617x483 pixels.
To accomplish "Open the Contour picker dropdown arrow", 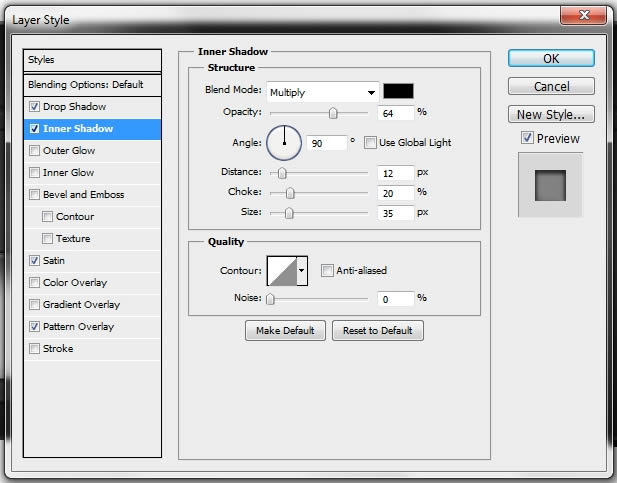I will click(302, 271).
